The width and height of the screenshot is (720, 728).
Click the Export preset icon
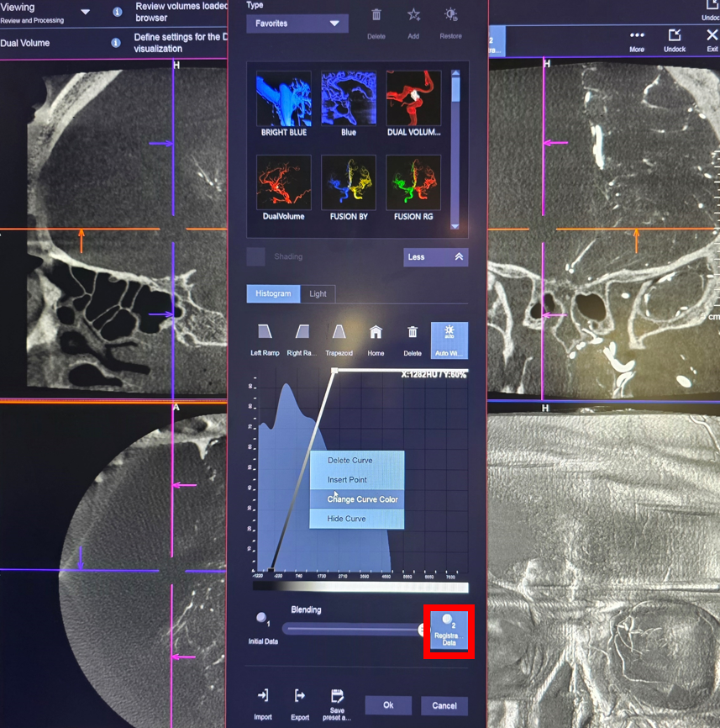click(x=299, y=696)
